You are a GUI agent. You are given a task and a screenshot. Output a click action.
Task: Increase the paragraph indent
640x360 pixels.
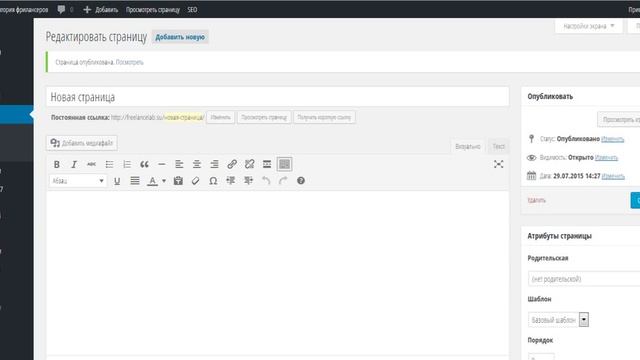point(248,181)
